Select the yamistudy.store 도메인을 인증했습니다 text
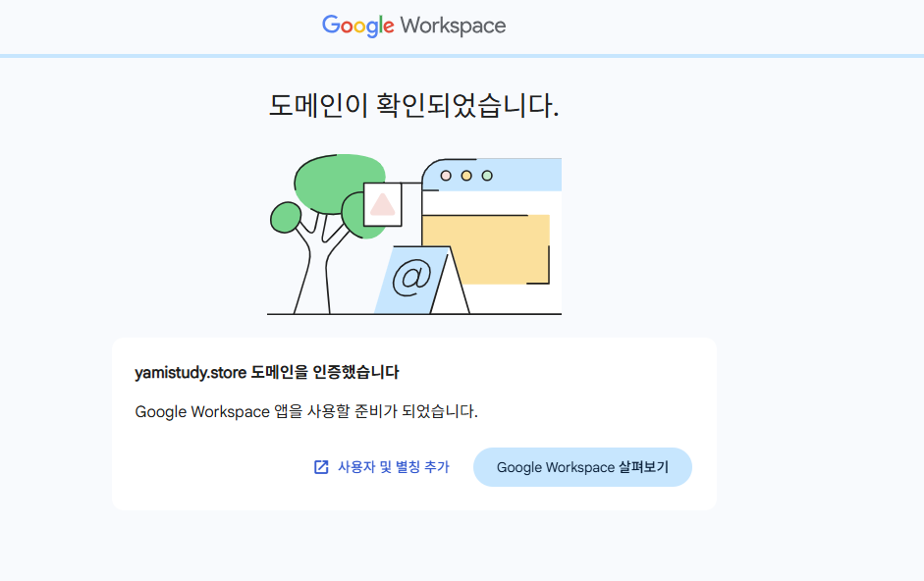 tap(267, 372)
